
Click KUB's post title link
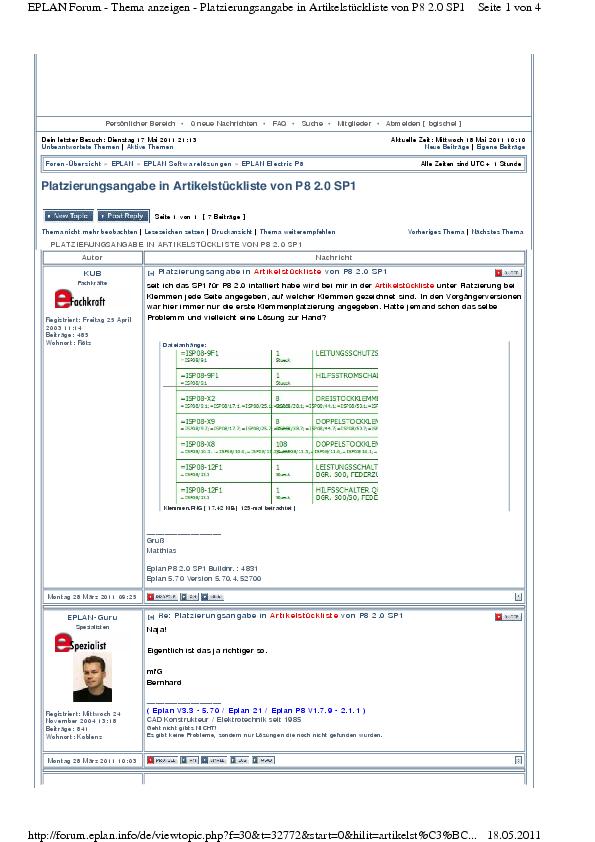tap(273, 272)
